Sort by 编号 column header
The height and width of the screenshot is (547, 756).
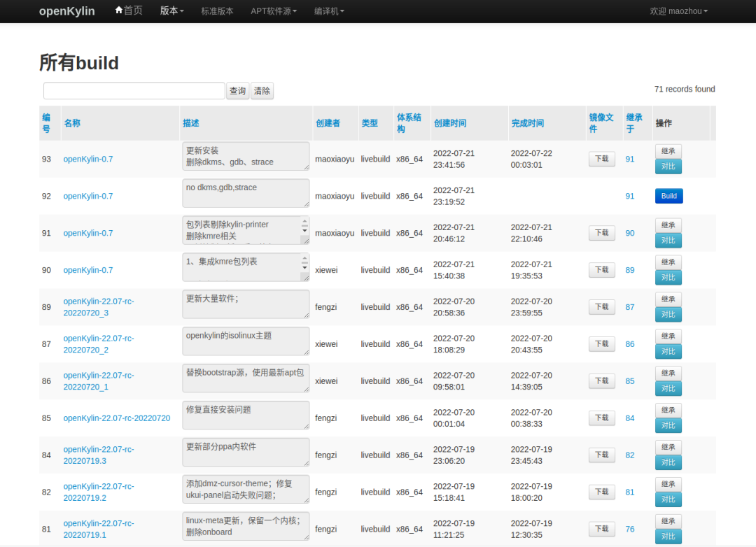(x=46, y=123)
